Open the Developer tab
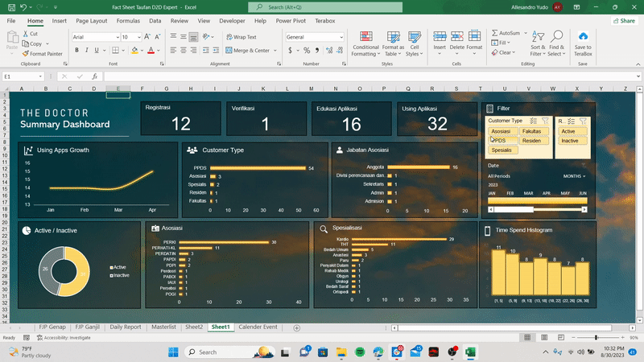The height and width of the screenshot is (362, 644). (x=232, y=21)
